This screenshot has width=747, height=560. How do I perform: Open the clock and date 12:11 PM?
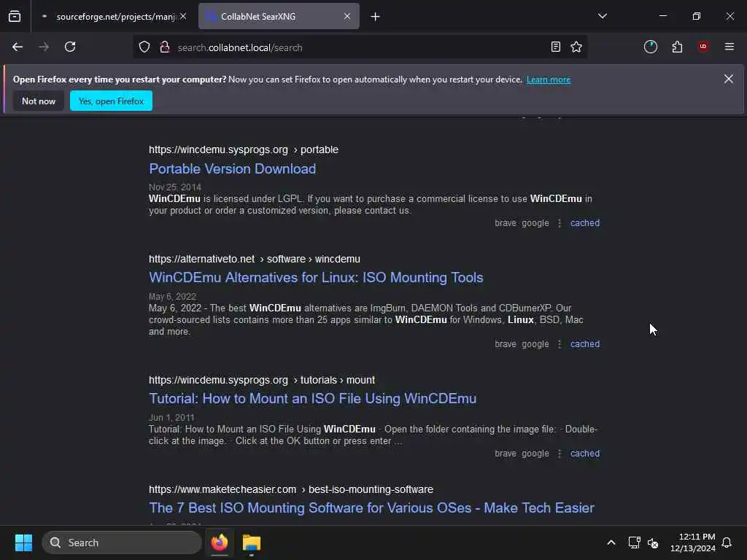pyautogui.click(x=693, y=542)
